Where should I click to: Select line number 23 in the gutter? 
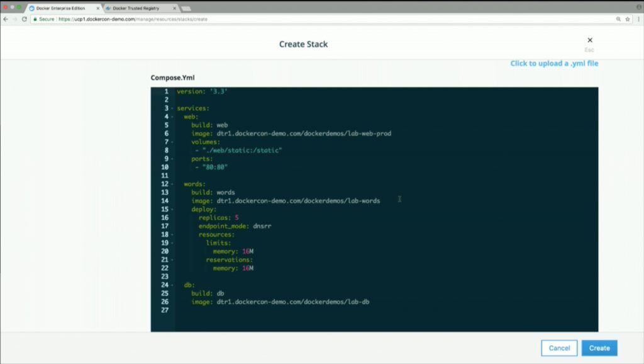pos(165,277)
